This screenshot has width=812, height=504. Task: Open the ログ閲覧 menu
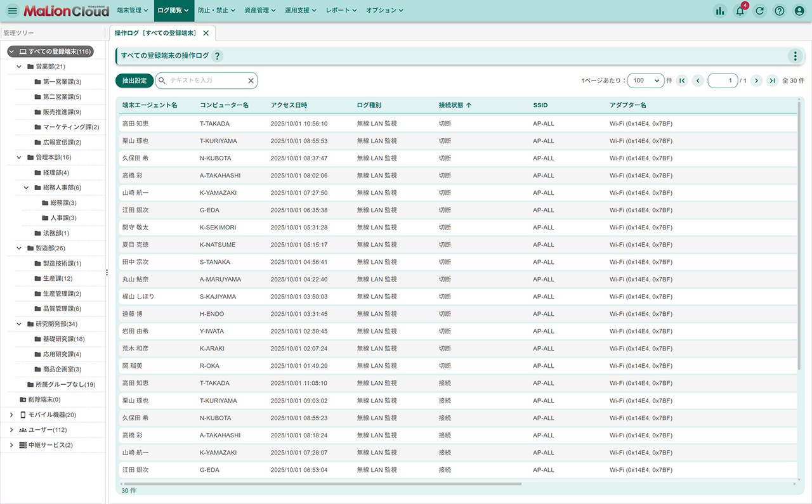coord(173,11)
